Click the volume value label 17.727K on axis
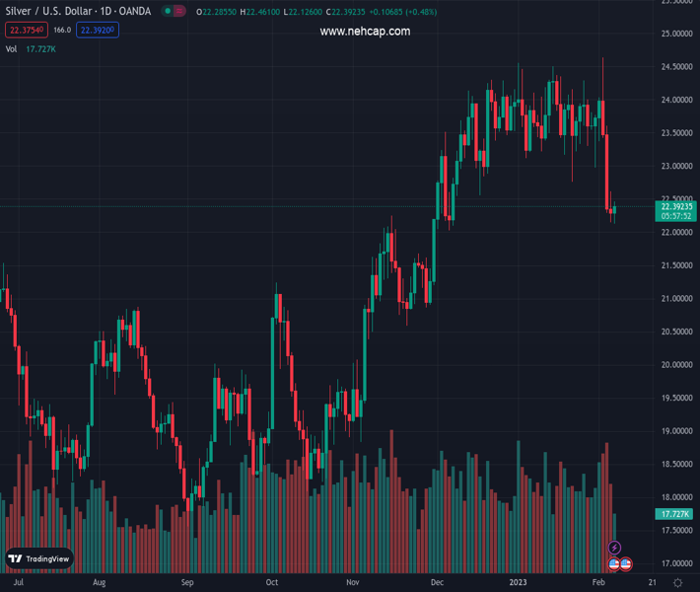700x592 pixels. point(676,514)
